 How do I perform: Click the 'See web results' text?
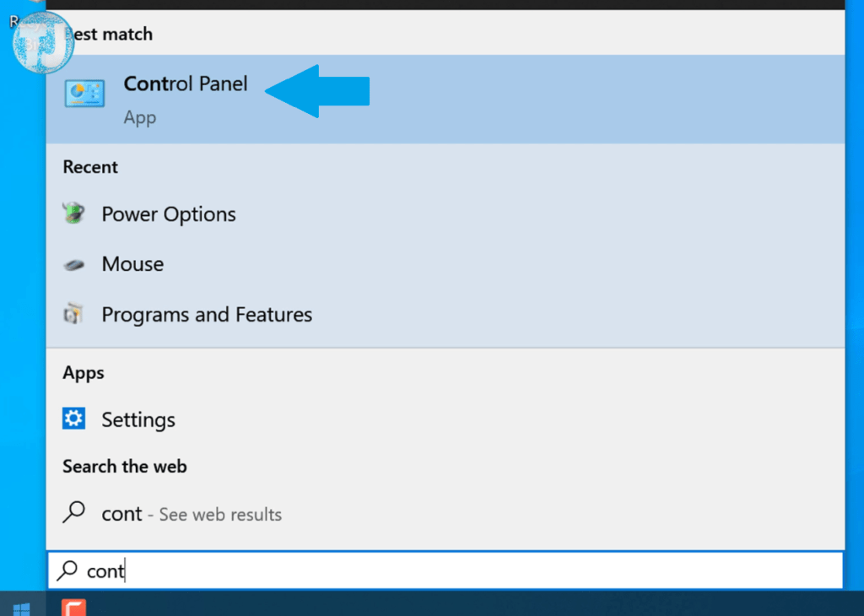[x=220, y=515]
